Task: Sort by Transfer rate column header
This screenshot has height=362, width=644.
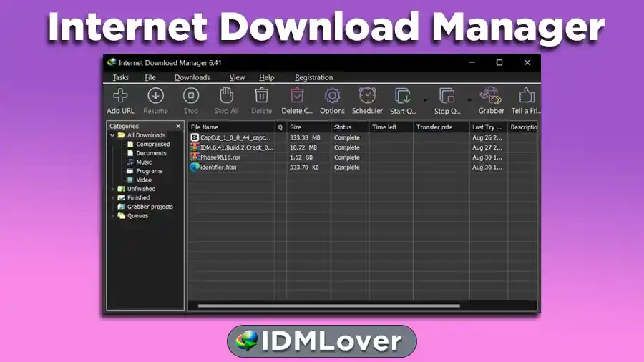Action: click(441, 127)
